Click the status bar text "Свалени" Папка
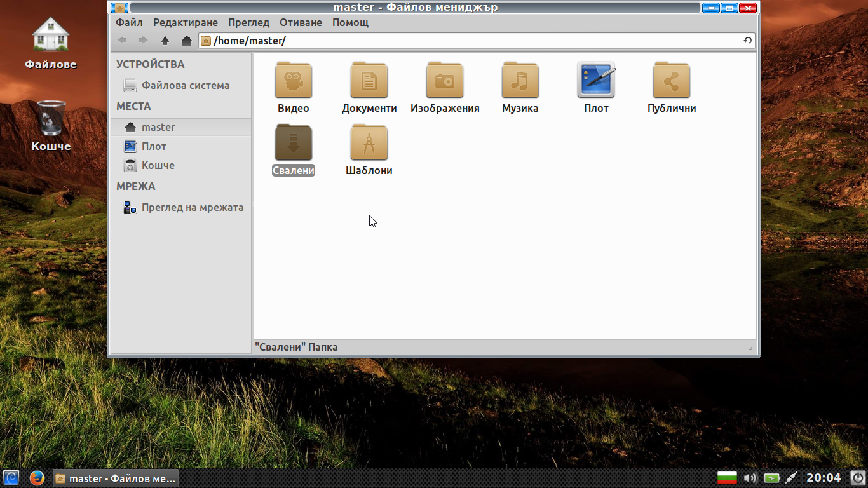Image resolution: width=868 pixels, height=488 pixels. [296, 347]
